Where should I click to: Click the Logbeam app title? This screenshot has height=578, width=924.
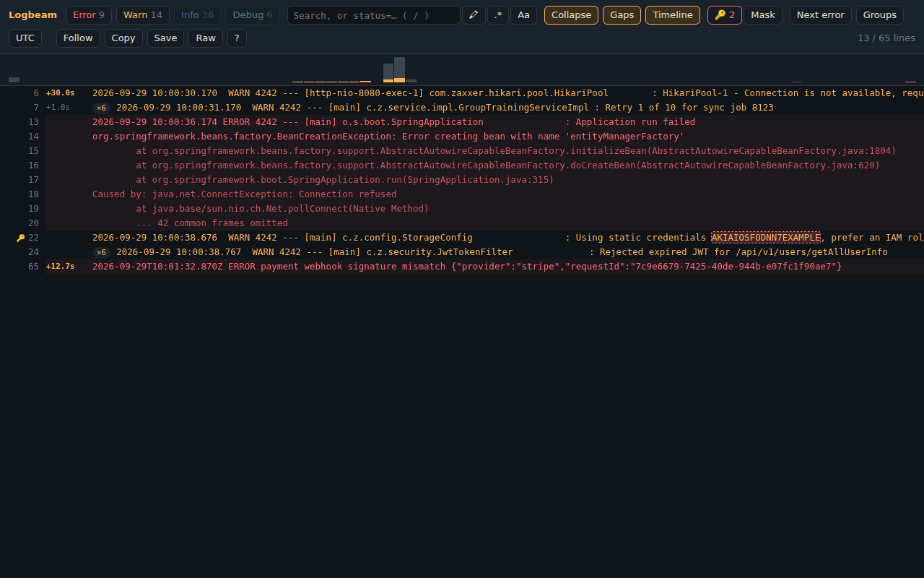32,15
